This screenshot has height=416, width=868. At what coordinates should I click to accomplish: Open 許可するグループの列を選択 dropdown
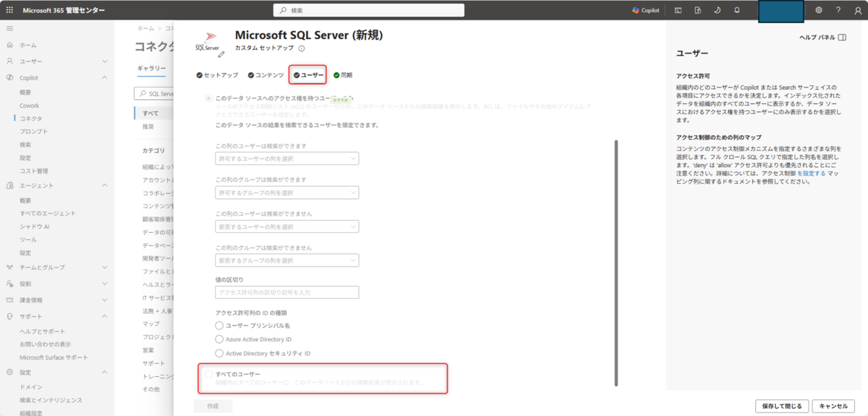[287, 192]
